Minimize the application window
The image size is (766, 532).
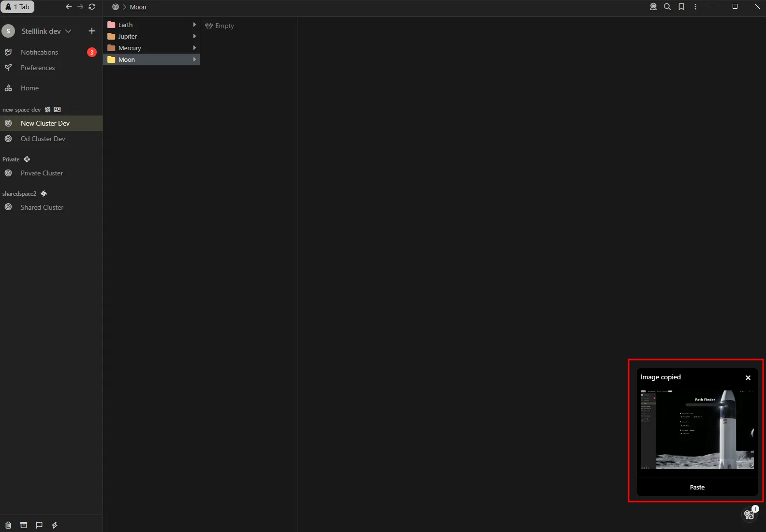point(712,6)
